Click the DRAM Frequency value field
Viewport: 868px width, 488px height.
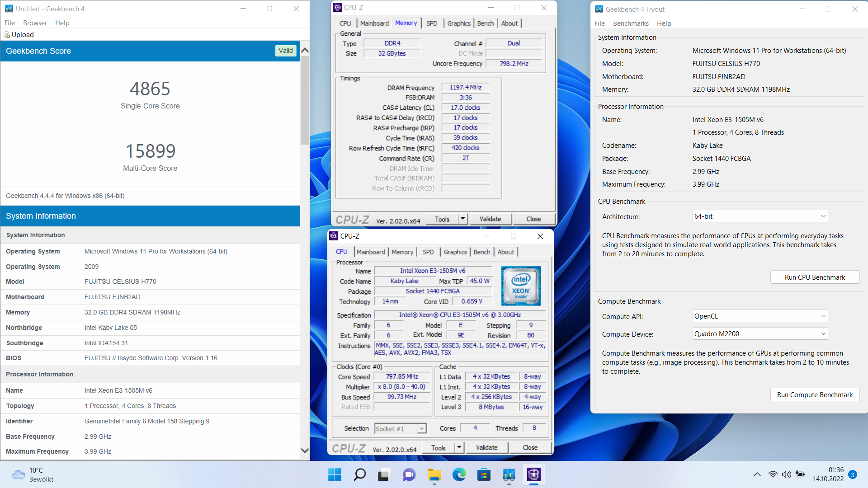tap(466, 88)
